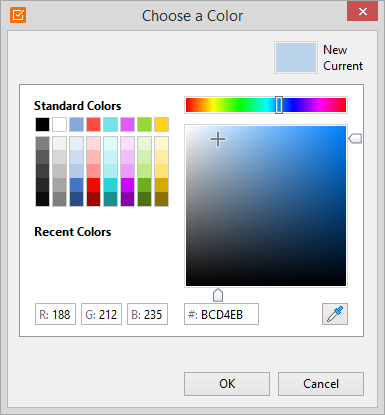
Task: Click the crosshair in the color gradient
Action: pyautogui.click(x=218, y=139)
